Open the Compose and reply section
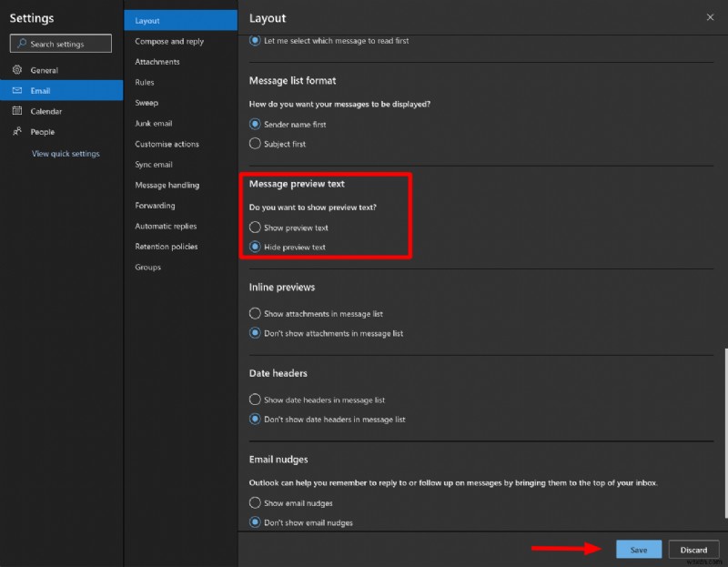728x567 pixels. 168,41
